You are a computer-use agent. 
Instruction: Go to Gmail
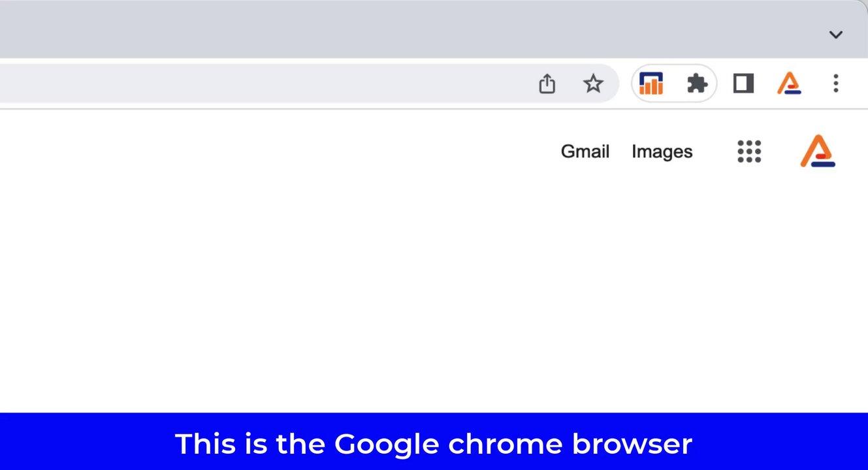[x=585, y=151]
